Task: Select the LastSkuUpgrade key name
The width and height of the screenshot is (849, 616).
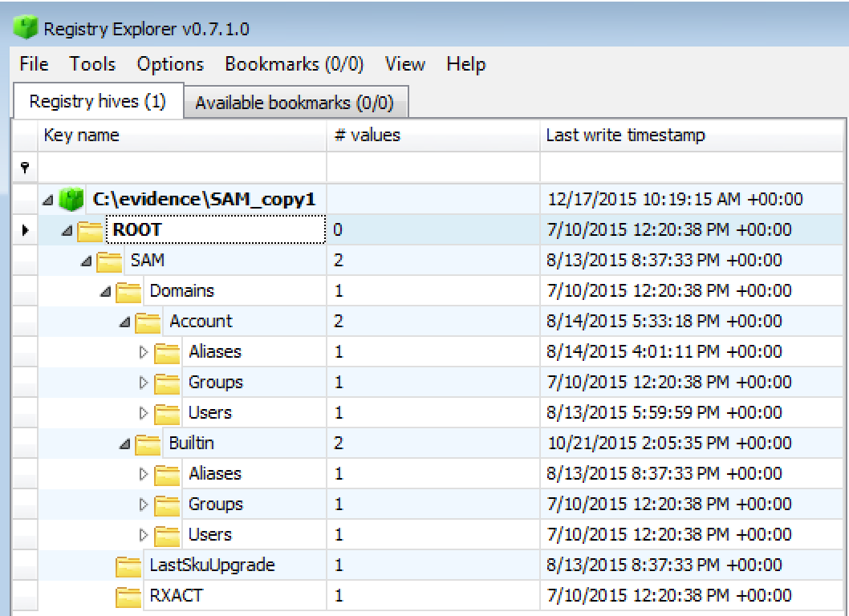Action: 212,565
